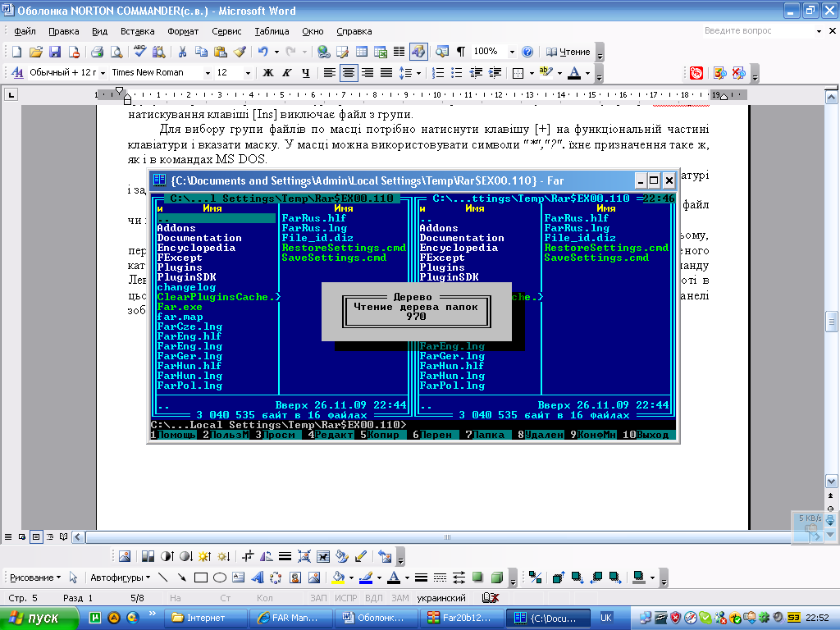Expand undo history arrow
Image resolution: width=840 pixels, height=630 pixels.
click(x=276, y=52)
